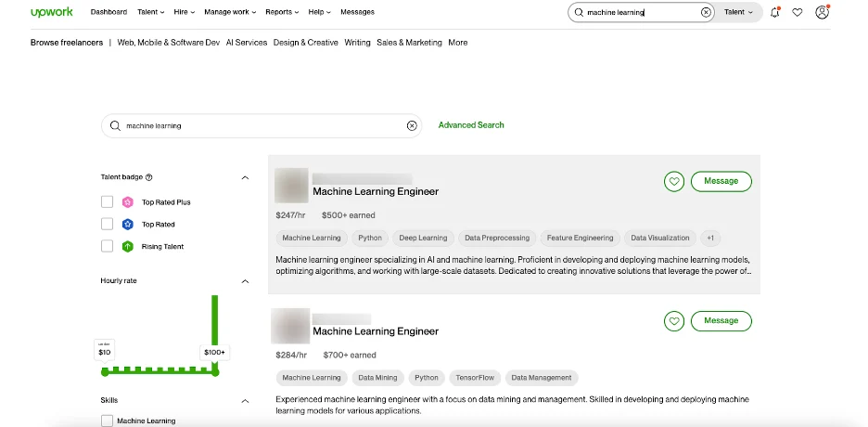This screenshot has height=427, width=868.
Task: Save the $247/hr freelancer with heart
Action: click(673, 181)
